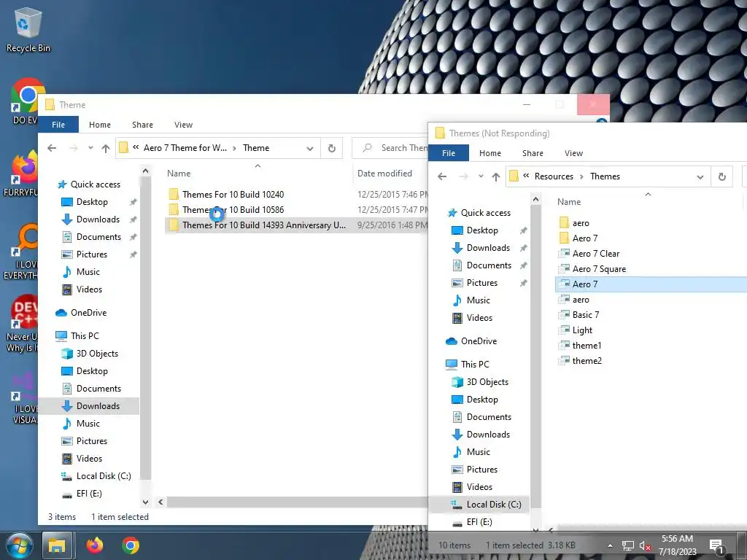The width and height of the screenshot is (747, 560).
Task: Open Local Disk (C:) in Themes window sidebar
Action: point(494,505)
